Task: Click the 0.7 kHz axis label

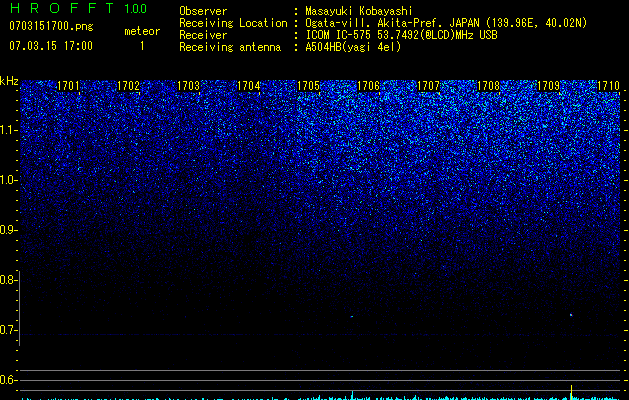Action: point(7,330)
